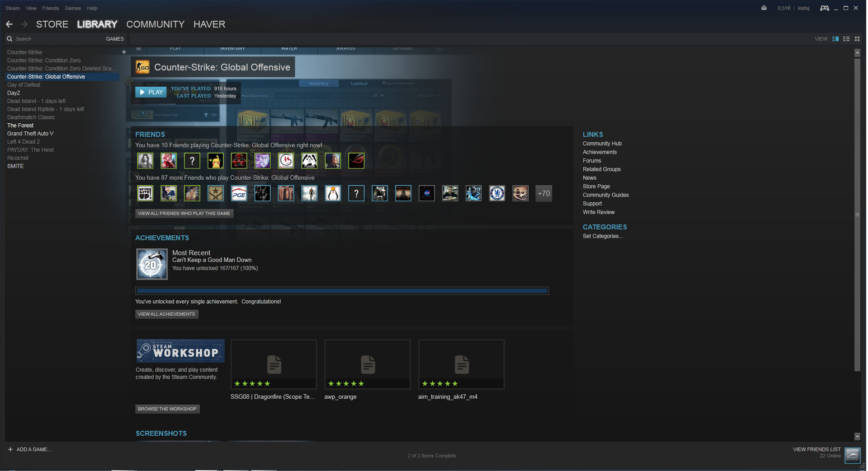Go to the STORE tab

(52, 24)
